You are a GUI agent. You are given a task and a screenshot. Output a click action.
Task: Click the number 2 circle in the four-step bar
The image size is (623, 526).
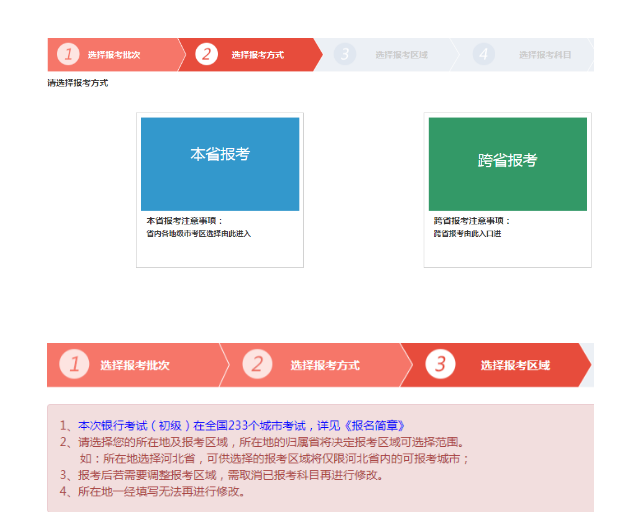click(x=206, y=54)
